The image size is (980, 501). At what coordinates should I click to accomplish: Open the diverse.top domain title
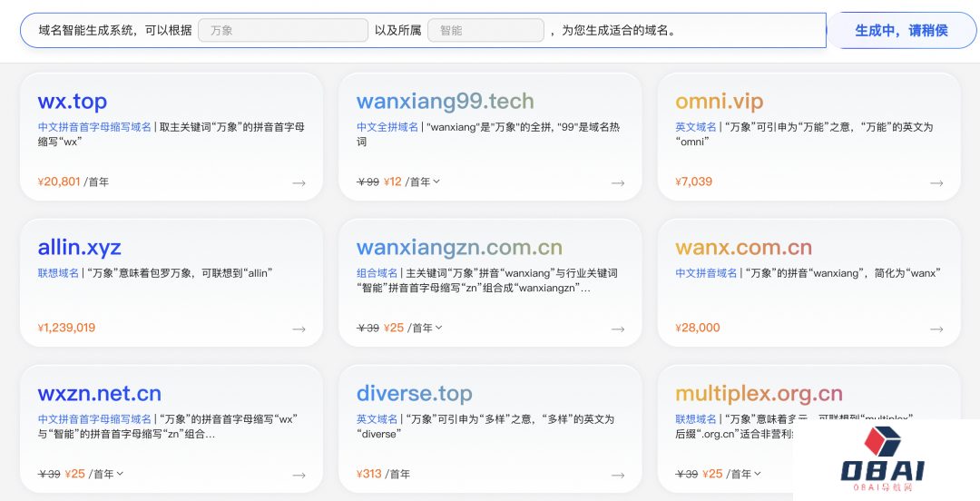coord(415,394)
